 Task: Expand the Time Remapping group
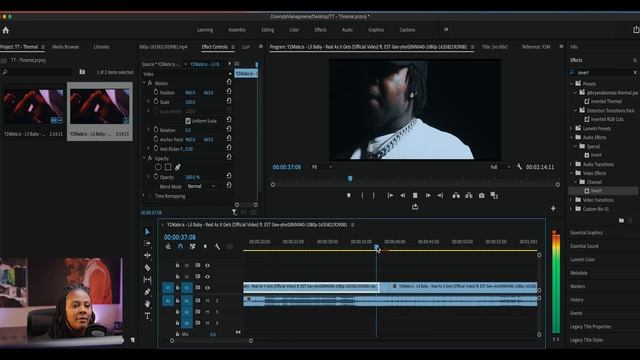coord(144,196)
